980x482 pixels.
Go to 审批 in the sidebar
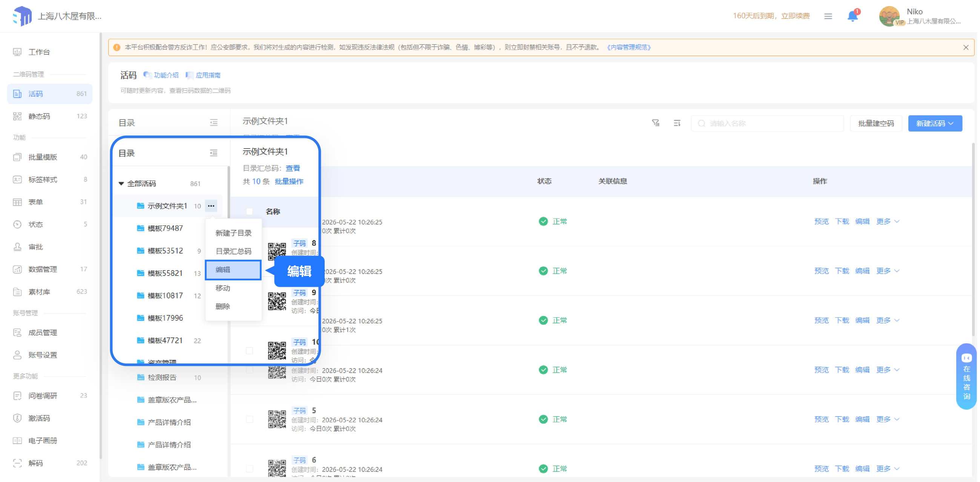(49, 247)
